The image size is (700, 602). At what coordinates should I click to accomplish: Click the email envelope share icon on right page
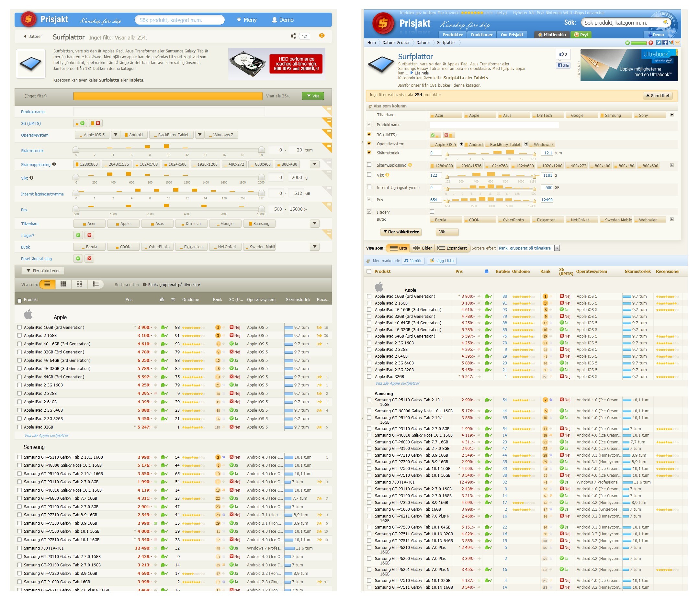(677, 42)
